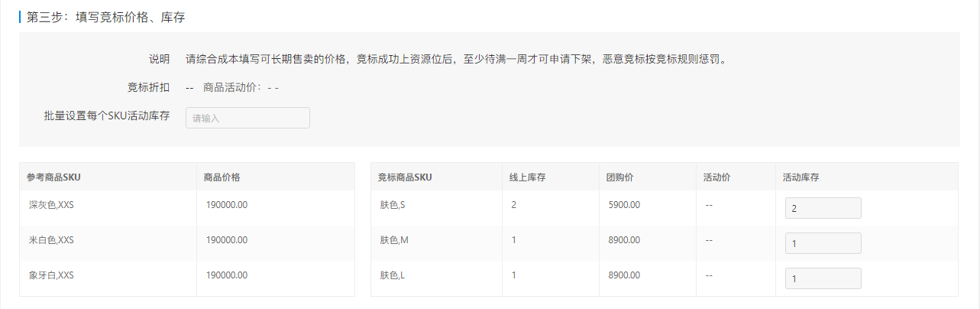Viewport: 980px width, 309px height.
Task: Click the 商品价格 column header
Action: [222, 177]
